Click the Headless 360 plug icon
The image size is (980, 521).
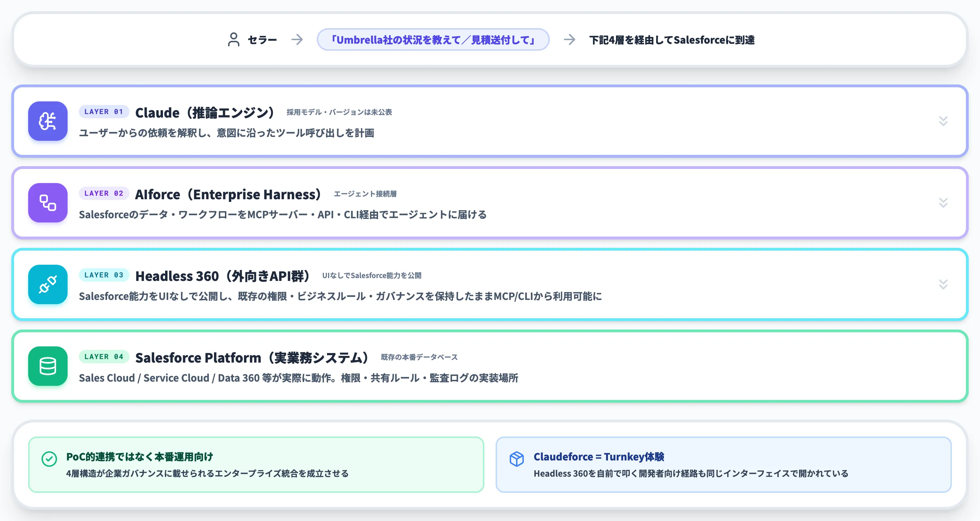(x=48, y=284)
